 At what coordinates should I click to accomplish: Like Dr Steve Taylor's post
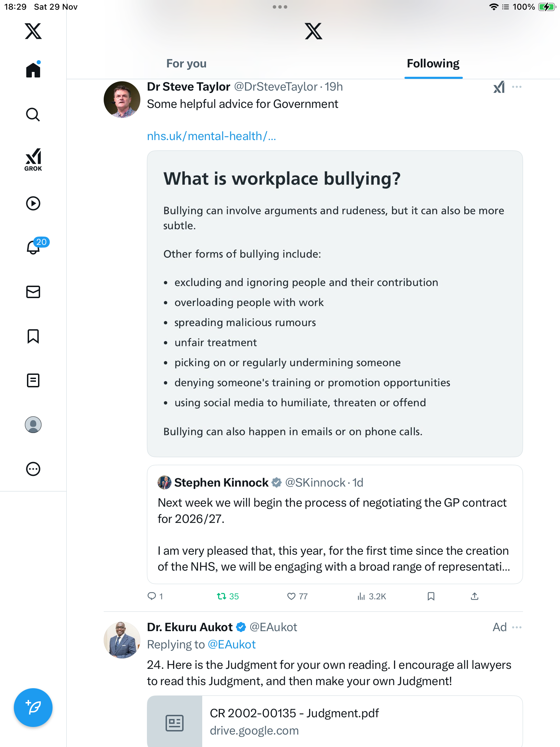click(x=291, y=596)
